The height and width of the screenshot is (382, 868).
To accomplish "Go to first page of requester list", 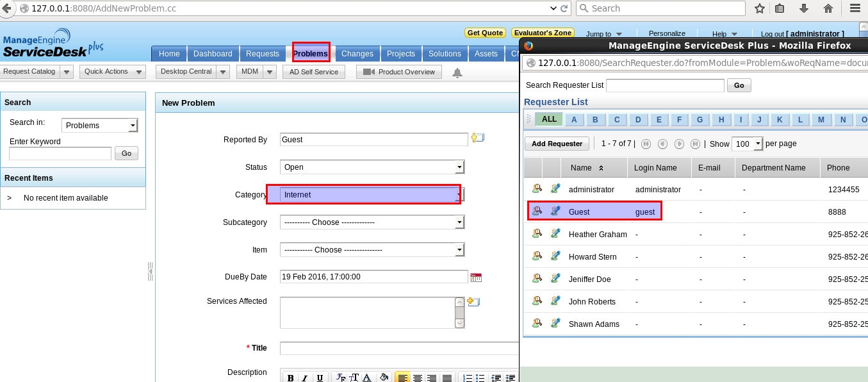I will (646, 144).
